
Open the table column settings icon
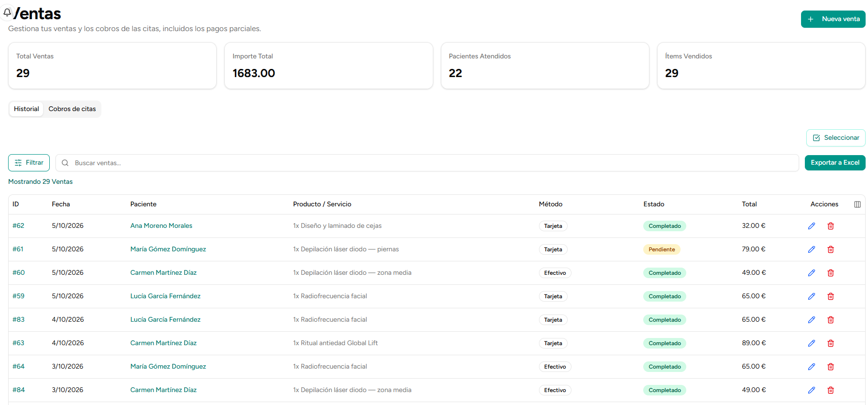tap(857, 204)
